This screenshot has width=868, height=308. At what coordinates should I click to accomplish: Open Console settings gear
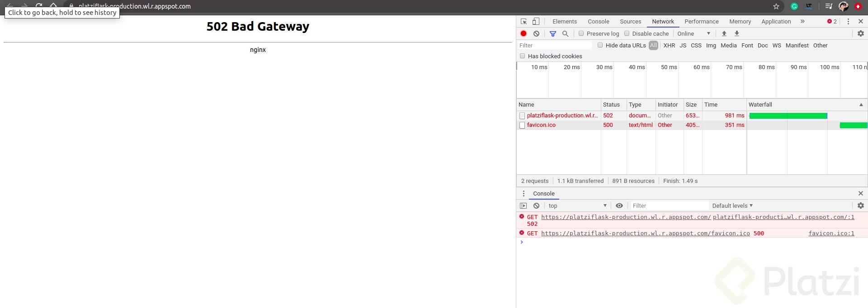(861, 205)
